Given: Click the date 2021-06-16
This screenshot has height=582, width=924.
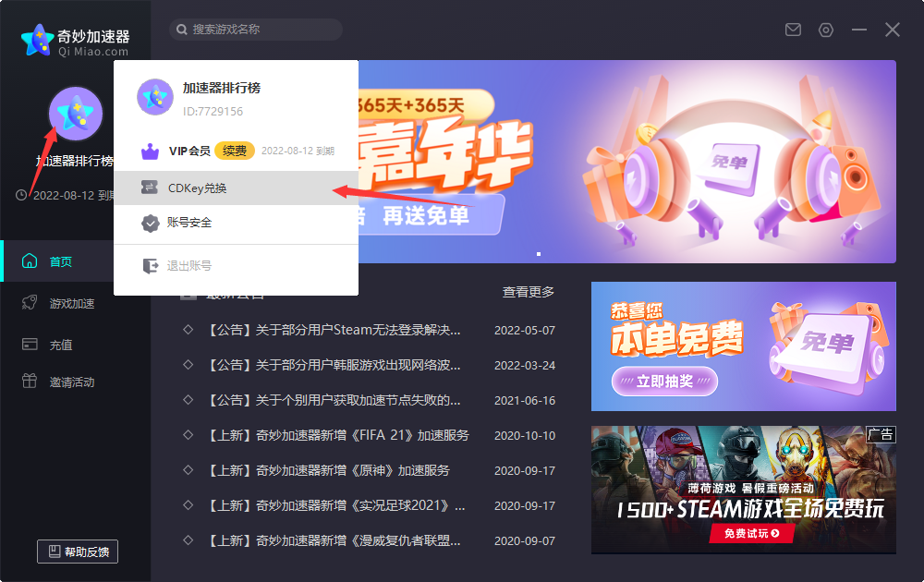Looking at the screenshot, I should (525, 400).
